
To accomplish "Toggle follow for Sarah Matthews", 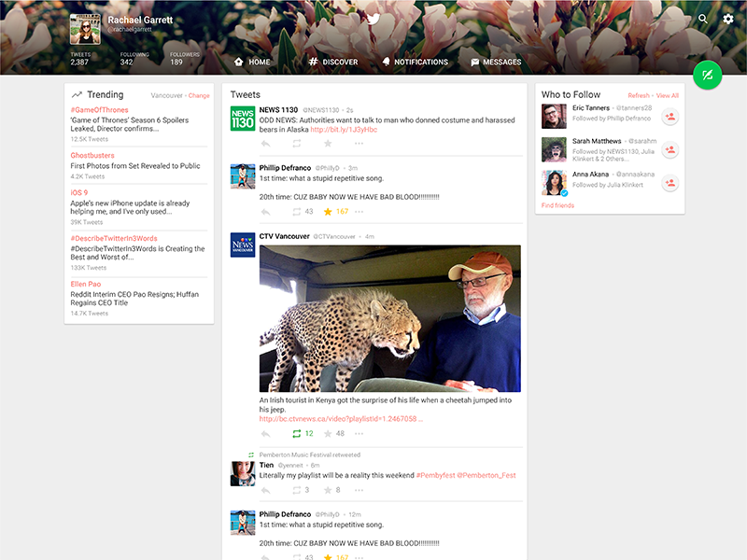I will click(x=669, y=147).
